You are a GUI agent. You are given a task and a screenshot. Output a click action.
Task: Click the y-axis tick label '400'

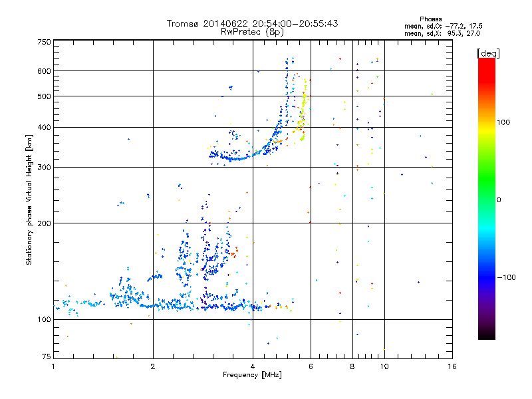[44, 128]
